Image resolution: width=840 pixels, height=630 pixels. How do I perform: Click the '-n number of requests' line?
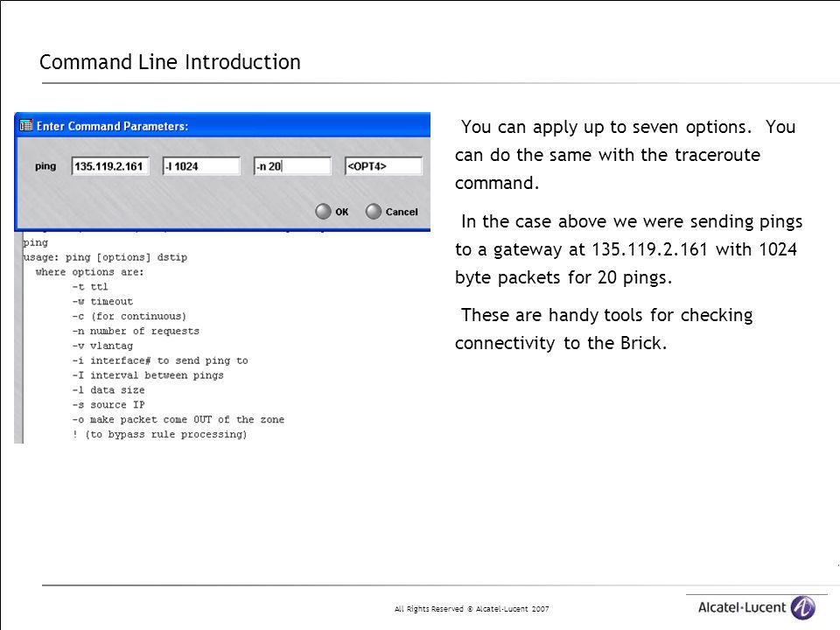coord(136,331)
